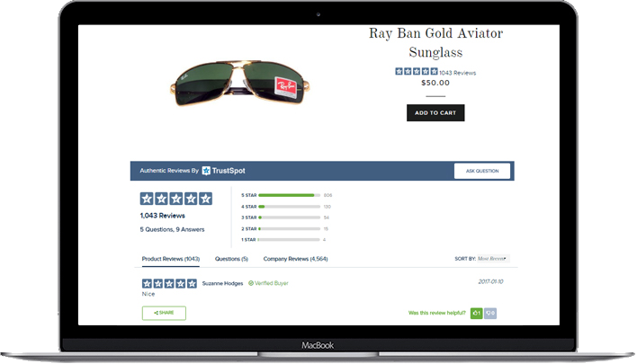The image size is (637, 364).
Task: Open the Sort By Most Recent dropdown
Action: [493, 259]
